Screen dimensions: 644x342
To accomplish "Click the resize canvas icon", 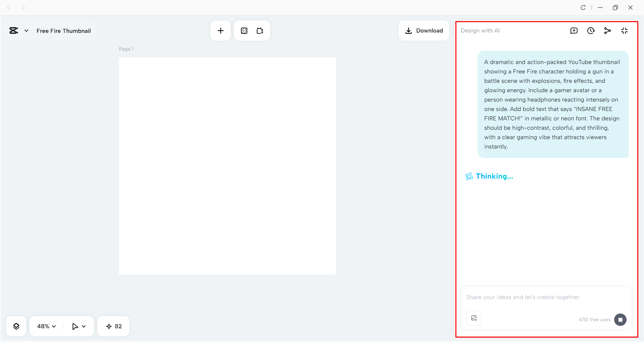I will [x=260, y=31].
